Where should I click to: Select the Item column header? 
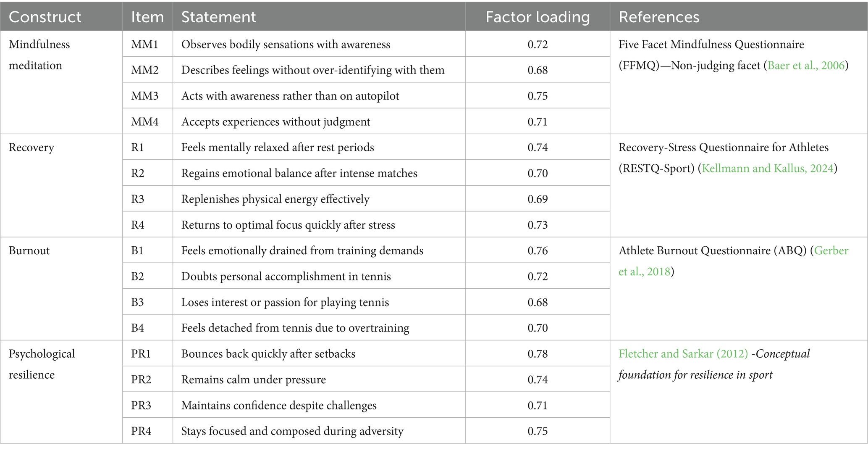[x=147, y=17]
